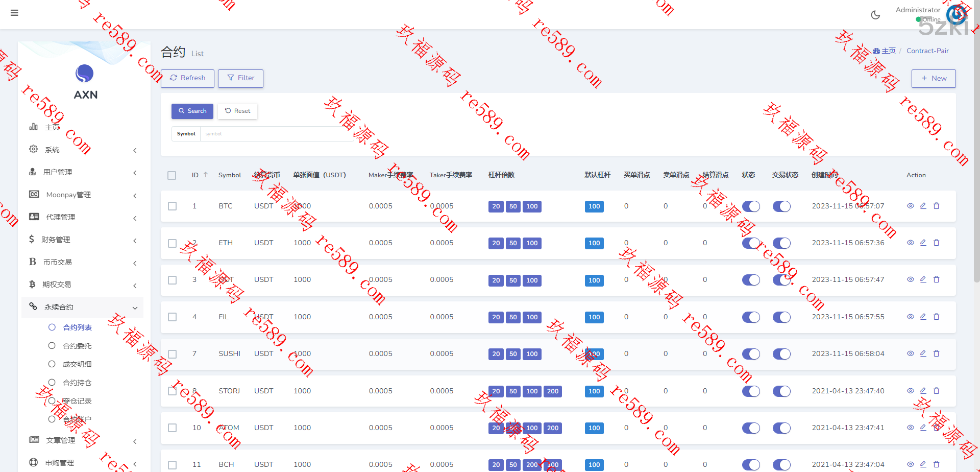
Task: Toggle the status switch for FIL row
Action: pyautogui.click(x=751, y=317)
